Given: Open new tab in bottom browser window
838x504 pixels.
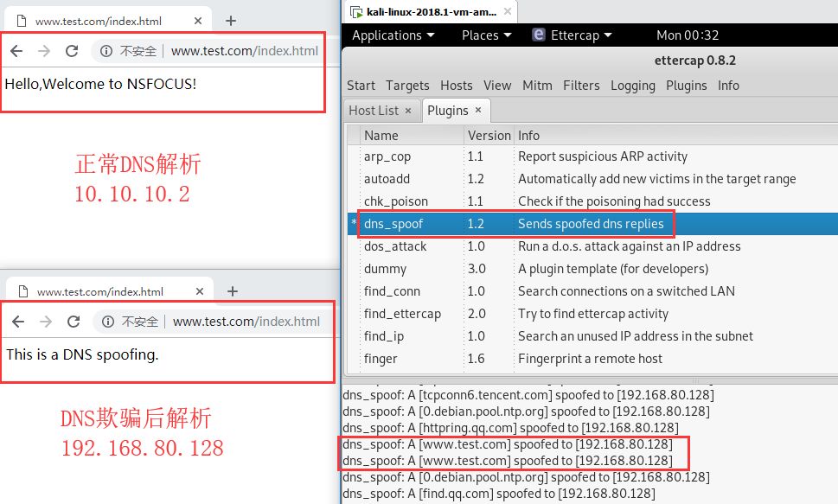Looking at the screenshot, I should pyautogui.click(x=233, y=291).
